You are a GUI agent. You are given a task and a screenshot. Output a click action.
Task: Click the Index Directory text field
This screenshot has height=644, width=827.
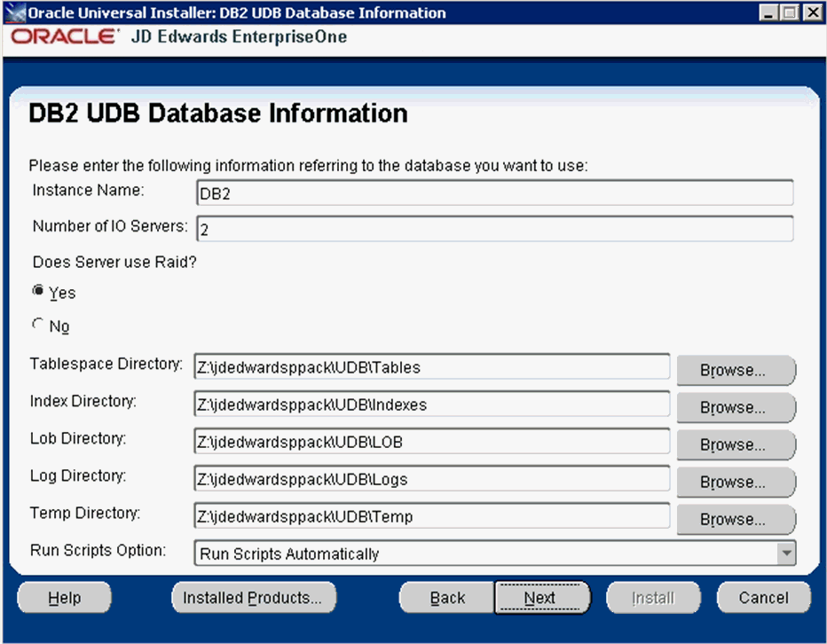click(x=432, y=404)
